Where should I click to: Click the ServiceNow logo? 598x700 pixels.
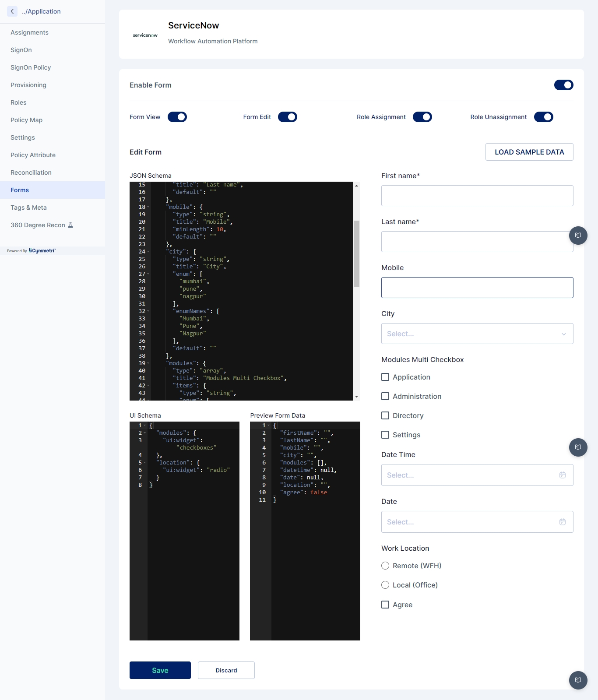point(145,35)
